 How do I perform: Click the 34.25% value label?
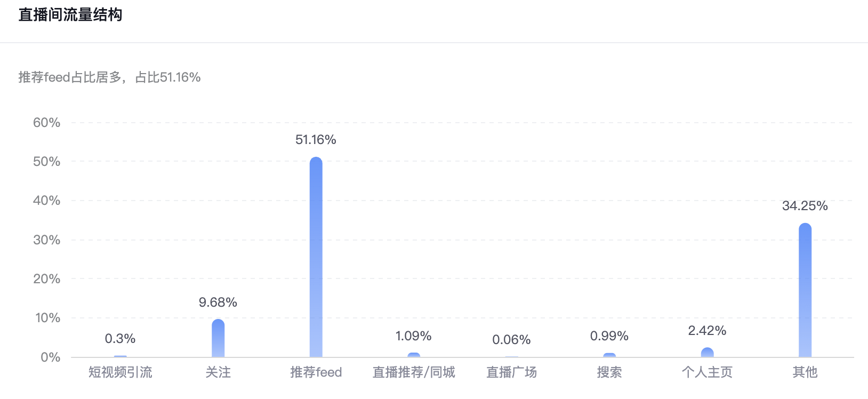805,206
